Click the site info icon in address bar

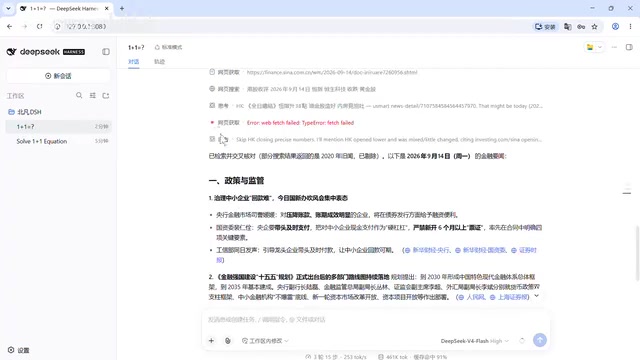click(58, 27)
